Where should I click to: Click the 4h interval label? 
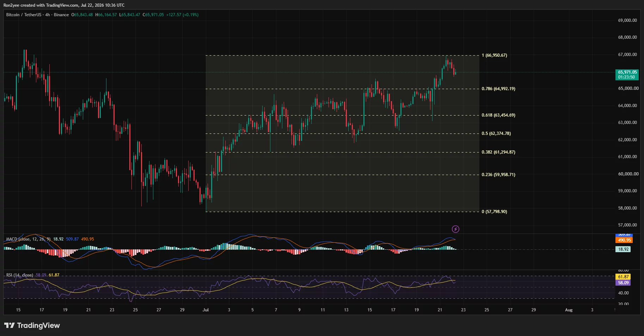(48, 15)
